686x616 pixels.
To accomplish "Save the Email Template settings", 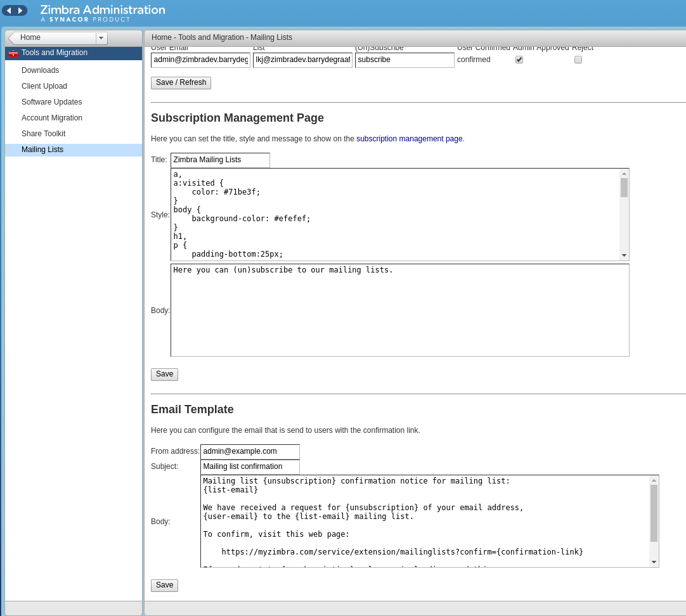I will [x=164, y=586].
